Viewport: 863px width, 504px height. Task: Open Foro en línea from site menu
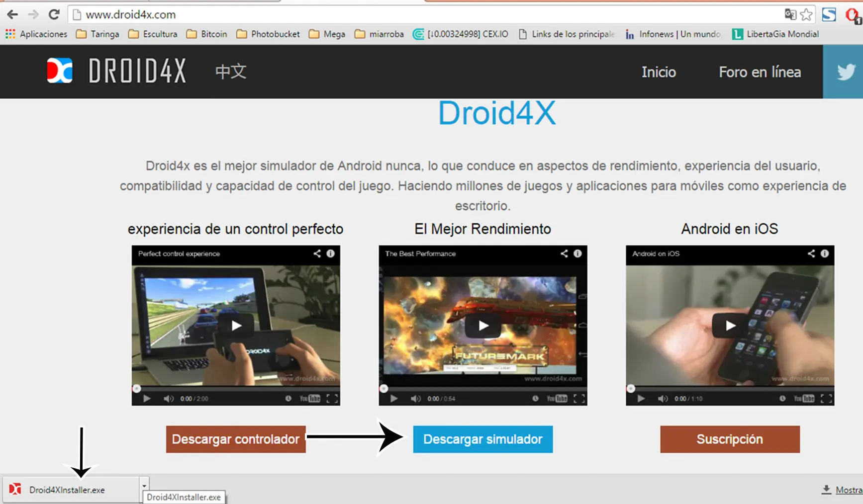tap(760, 72)
